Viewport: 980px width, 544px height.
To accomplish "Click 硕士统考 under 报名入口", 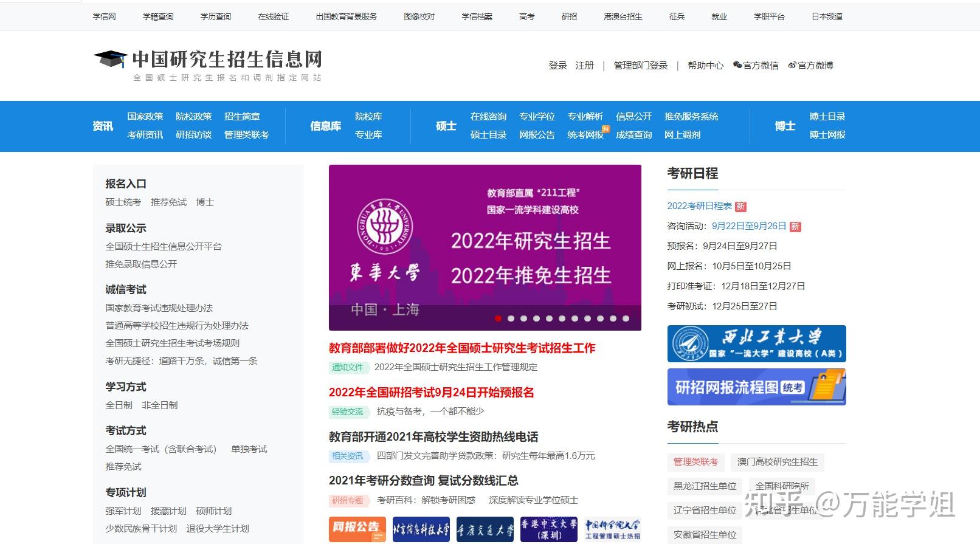I will pos(123,202).
